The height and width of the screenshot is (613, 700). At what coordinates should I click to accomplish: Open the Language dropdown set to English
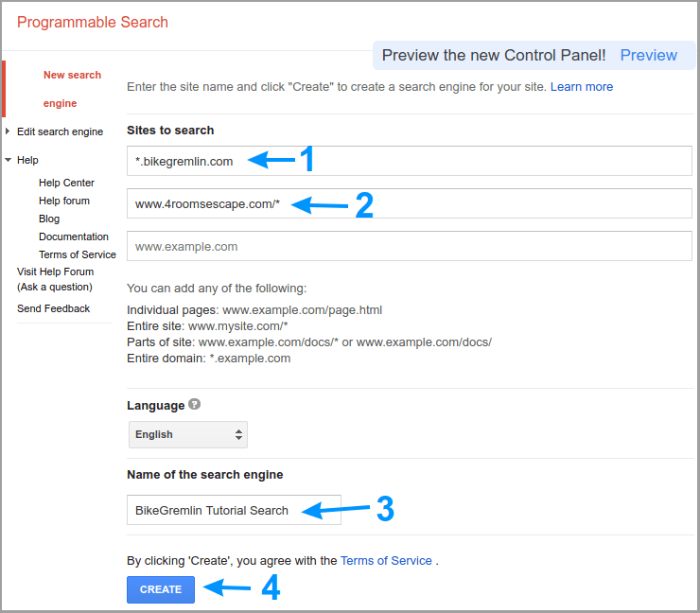(x=188, y=434)
